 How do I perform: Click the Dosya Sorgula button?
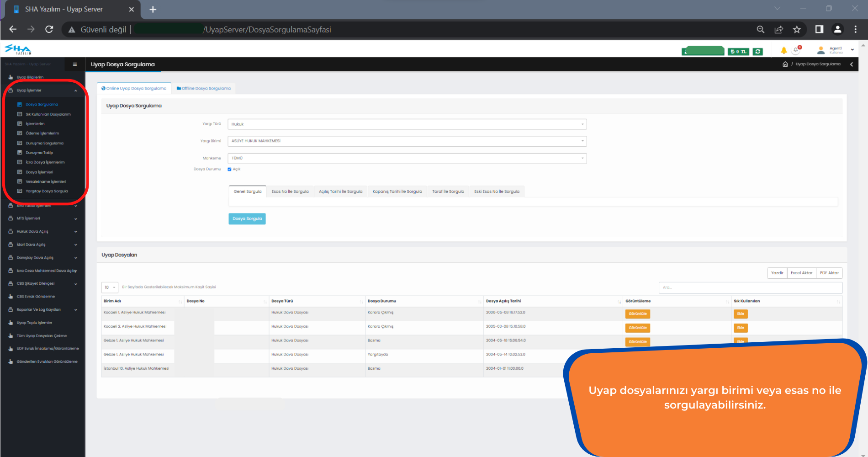tap(247, 219)
